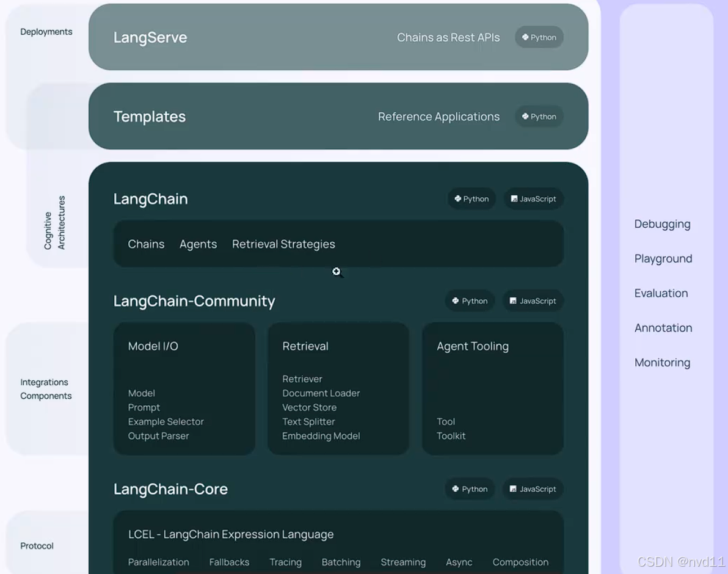Click Monitoring in the right panel
Image resolution: width=728 pixels, height=574 pixels.
pos(662,363)
